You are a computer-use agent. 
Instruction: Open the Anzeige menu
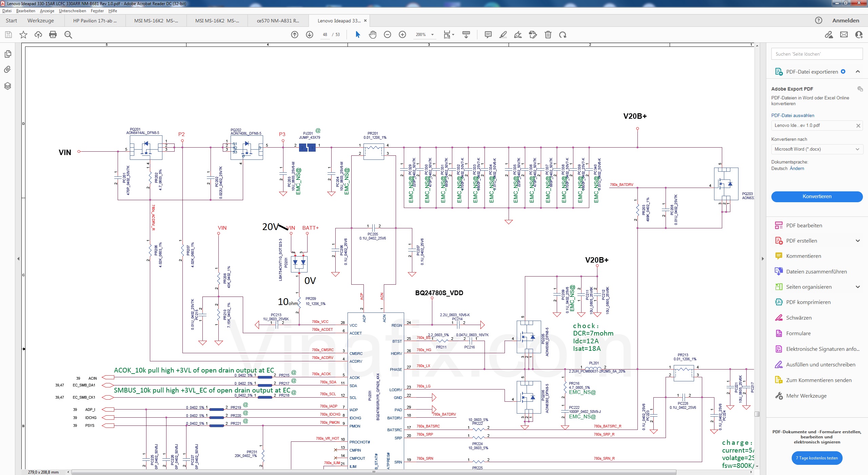[47, 11]
